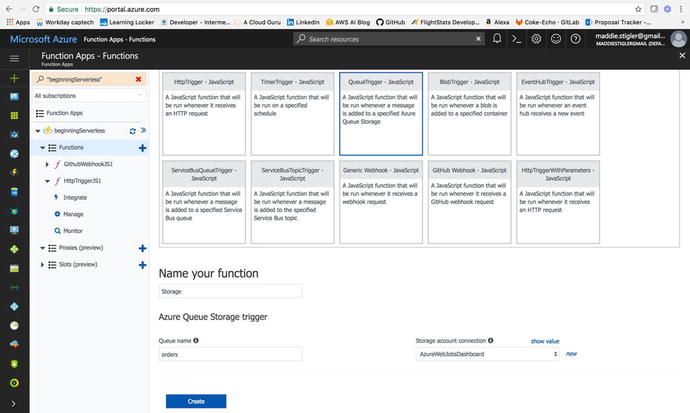Viewport: 690px width, 413px height.
Task: Open Storage account connection dropdown
Action: 487,354
